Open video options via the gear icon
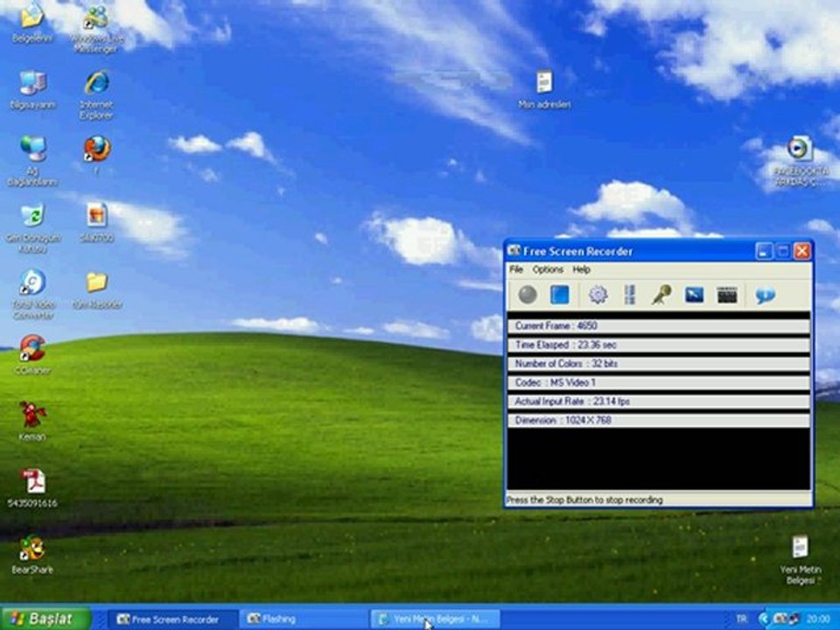The image size is (840, 630). (x=598, y=295)
